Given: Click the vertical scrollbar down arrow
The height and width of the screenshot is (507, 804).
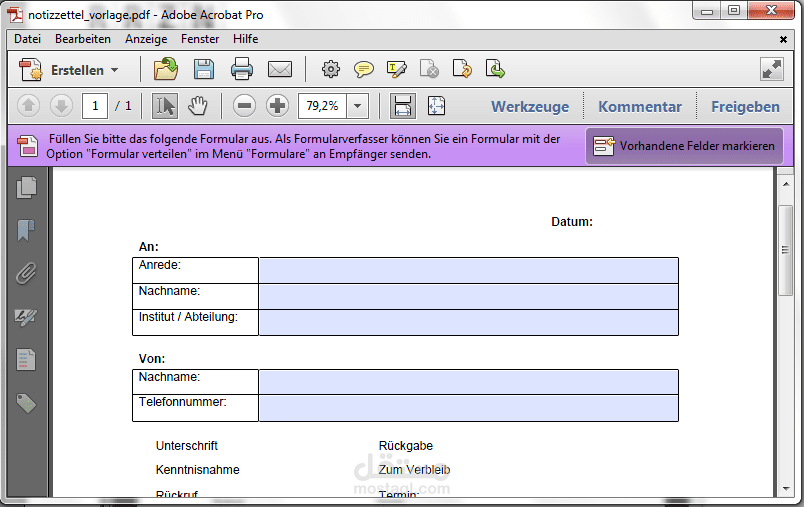Looking at the screenshot, I should pos(786,489).
